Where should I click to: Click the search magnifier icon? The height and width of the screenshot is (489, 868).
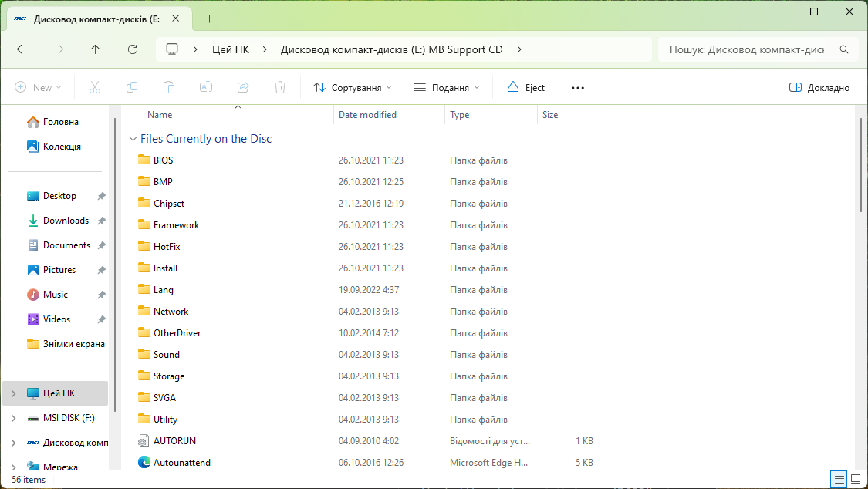pyautogui.click(x=844, y=49)
